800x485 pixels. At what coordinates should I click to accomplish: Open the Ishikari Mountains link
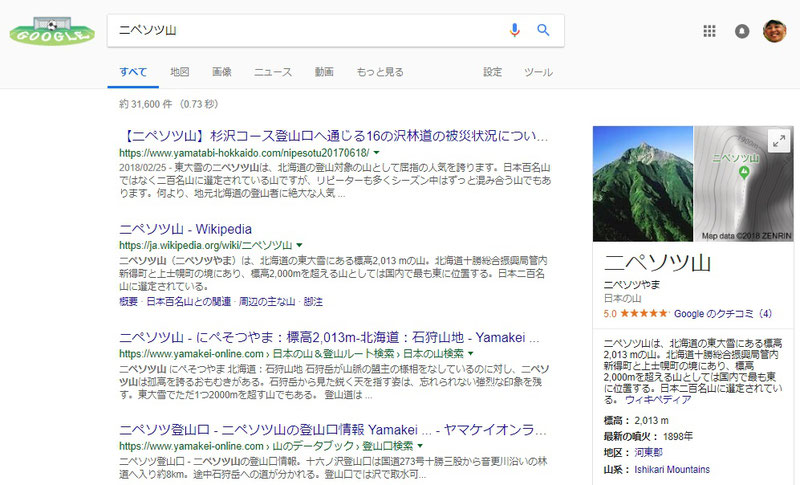click(672, 469)
